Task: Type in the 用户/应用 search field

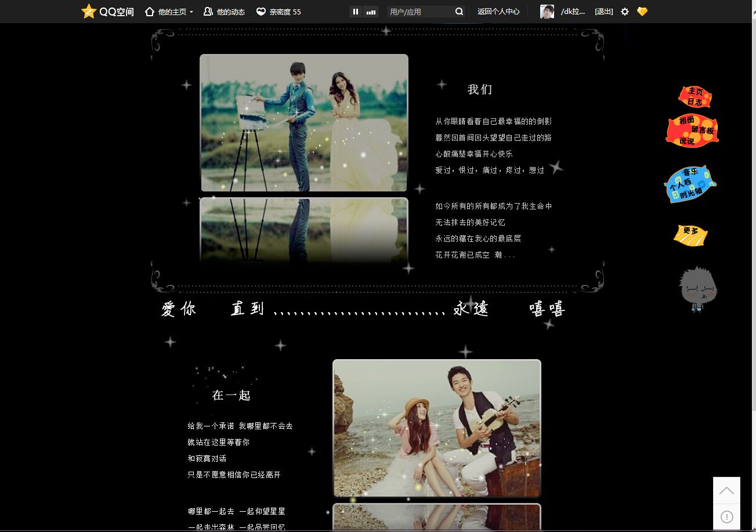Action: click(420, 12)
